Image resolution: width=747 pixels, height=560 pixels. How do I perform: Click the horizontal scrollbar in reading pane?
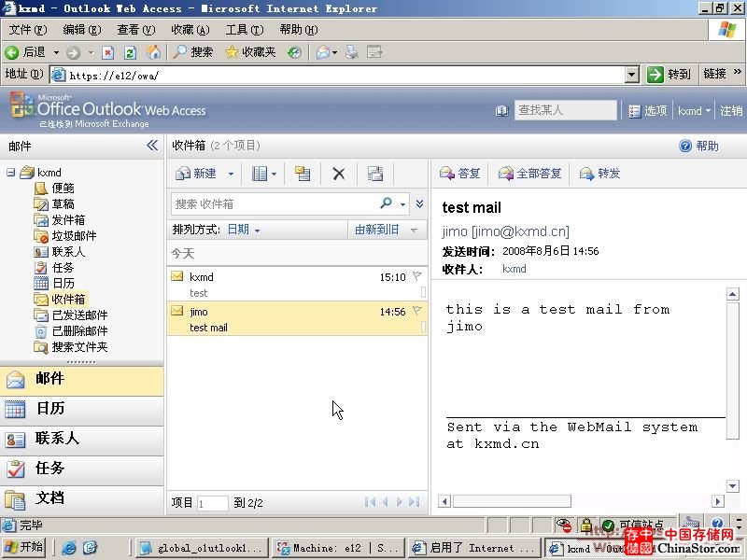(x=512, y=501)
